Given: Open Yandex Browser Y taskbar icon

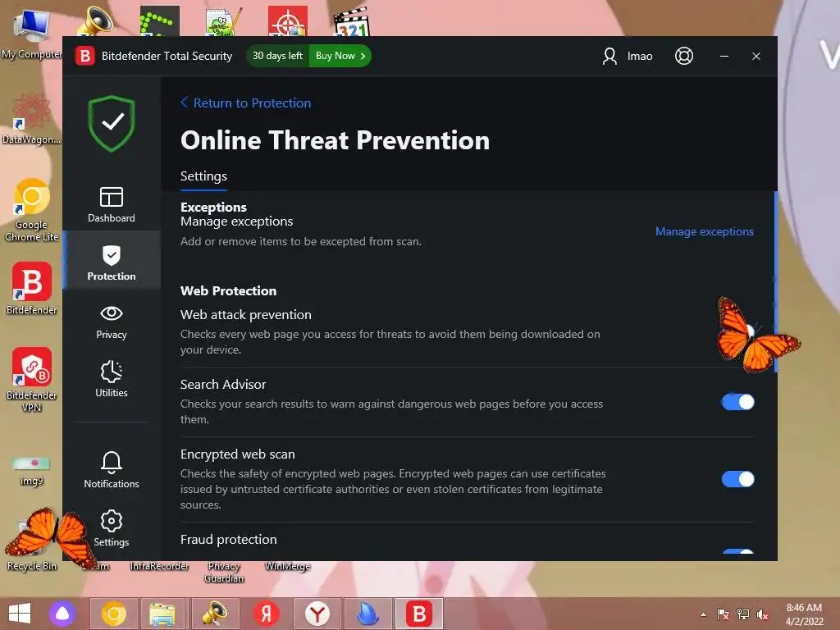Looking at the screenshot, I should (317, 614).
